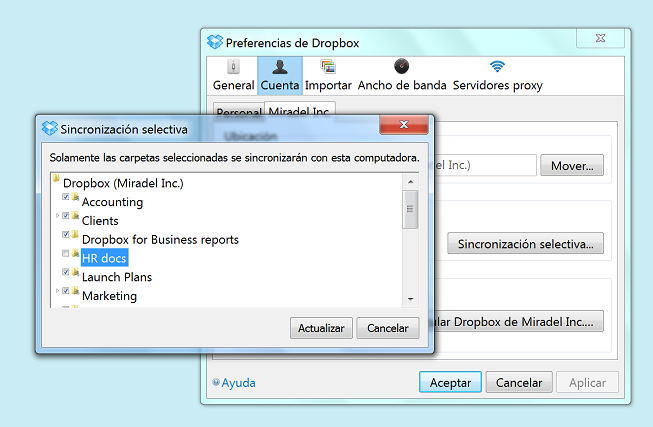Click the Dropbox de Miradel Inc.... button

tap(518, 321)
